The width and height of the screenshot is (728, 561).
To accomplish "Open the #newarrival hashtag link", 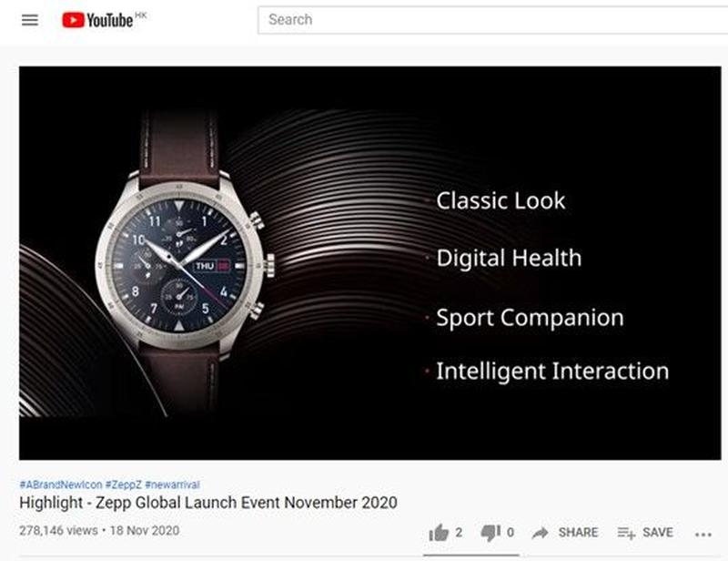I will (172, 484).
